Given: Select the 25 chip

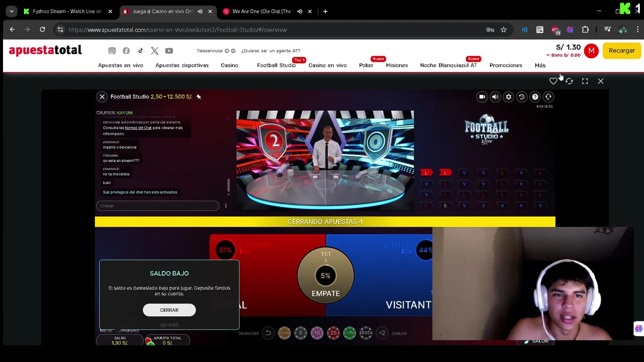Looking at the screenshot, I should [x=333, y=333].
